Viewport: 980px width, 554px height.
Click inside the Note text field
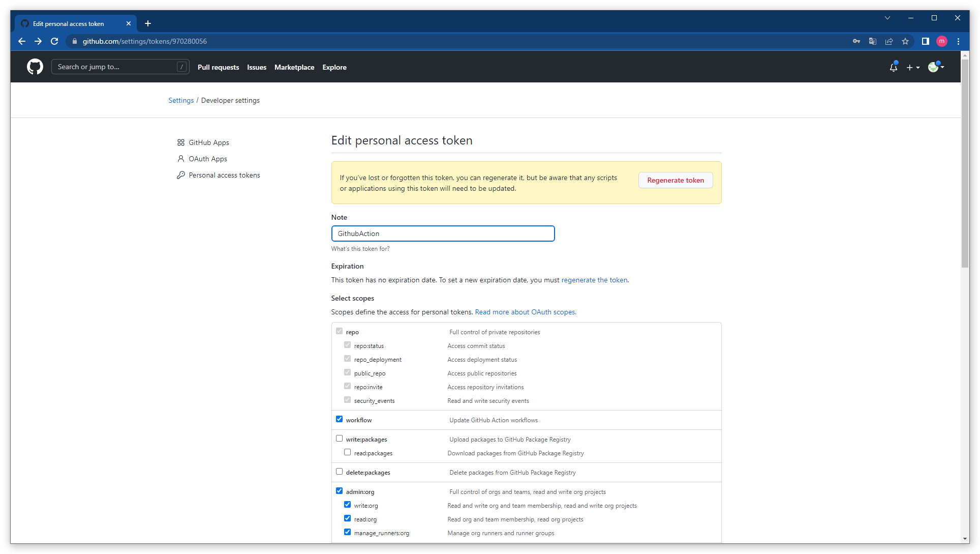coord(442,234)
